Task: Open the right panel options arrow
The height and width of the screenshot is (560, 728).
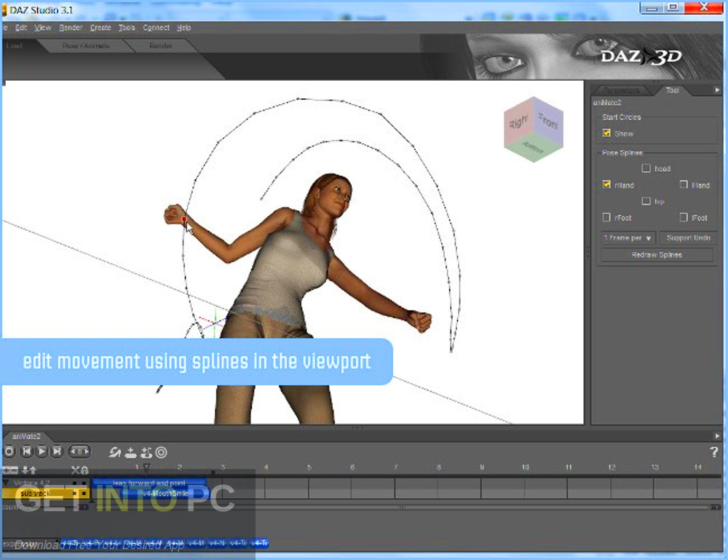Action: pyautogui.click(x=717, y=90)
